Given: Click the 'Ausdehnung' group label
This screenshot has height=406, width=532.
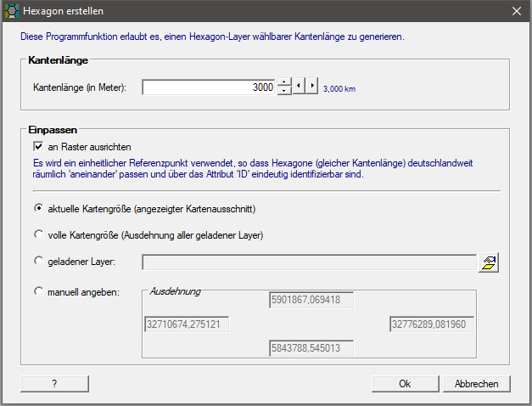Looking at the screenshot, I should tap(176, 291).
